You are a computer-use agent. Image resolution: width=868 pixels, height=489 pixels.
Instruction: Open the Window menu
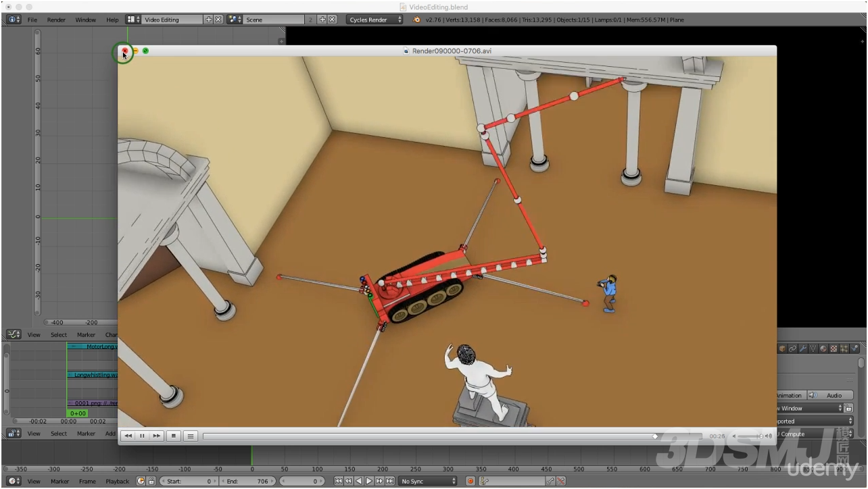[x=85, y=20]
